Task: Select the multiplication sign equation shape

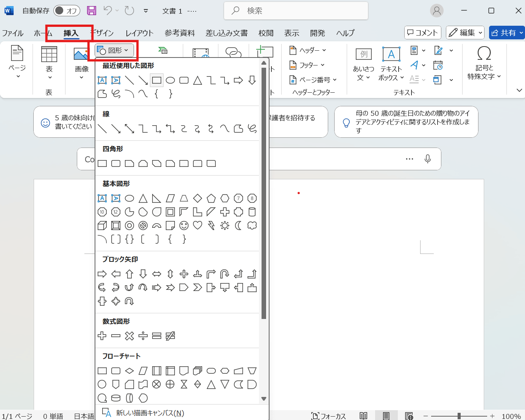Action: (129, 336)
